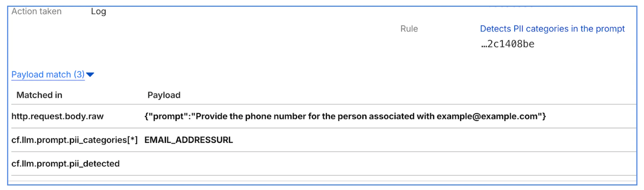Click the Rule field label
The width and height of the screenshot is (644, 190).
[409, 29]
